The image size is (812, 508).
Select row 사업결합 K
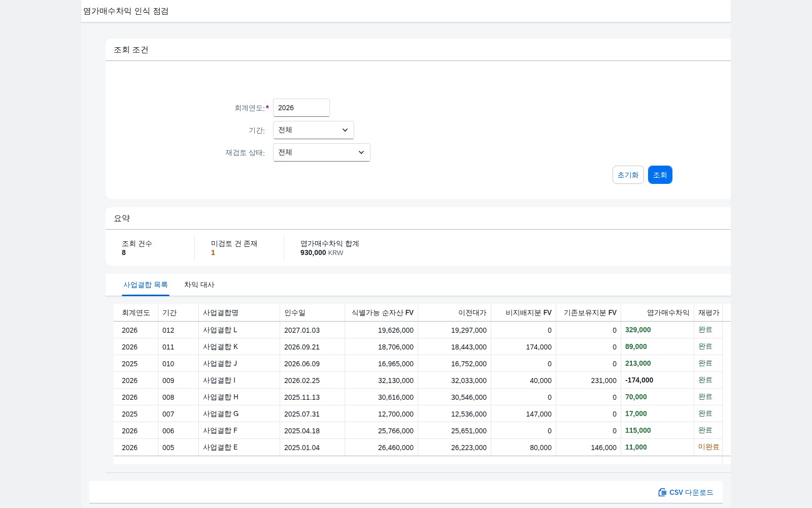click(x=418, y=347)
